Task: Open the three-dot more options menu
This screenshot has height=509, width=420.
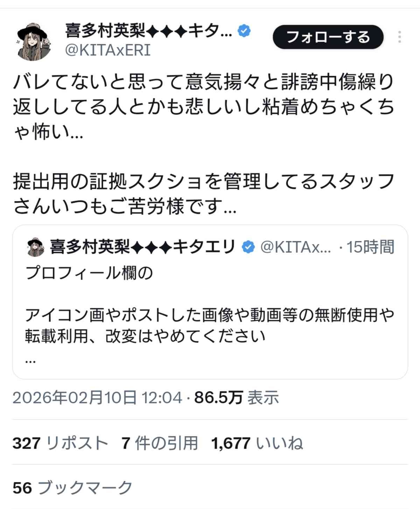Action: [x=399, y=37]
